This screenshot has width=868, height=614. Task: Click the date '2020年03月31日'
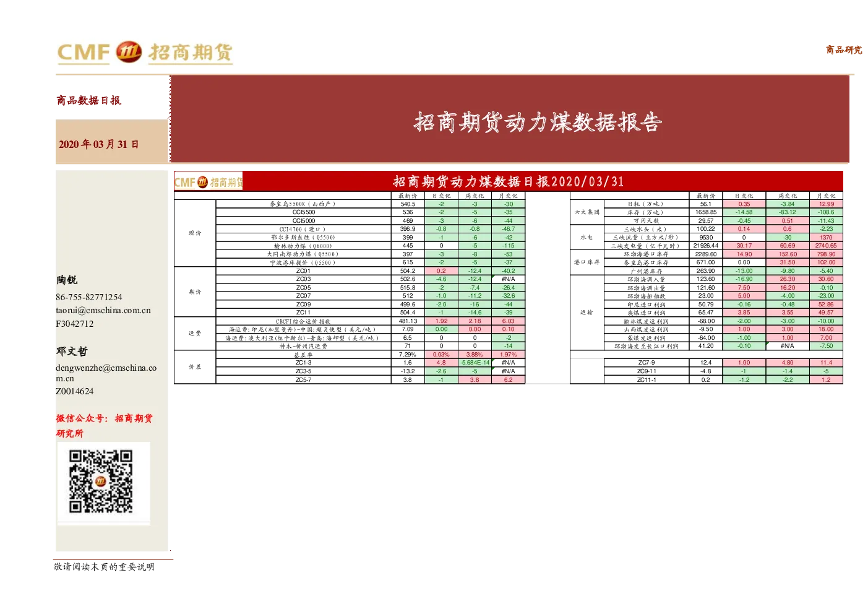99,144
